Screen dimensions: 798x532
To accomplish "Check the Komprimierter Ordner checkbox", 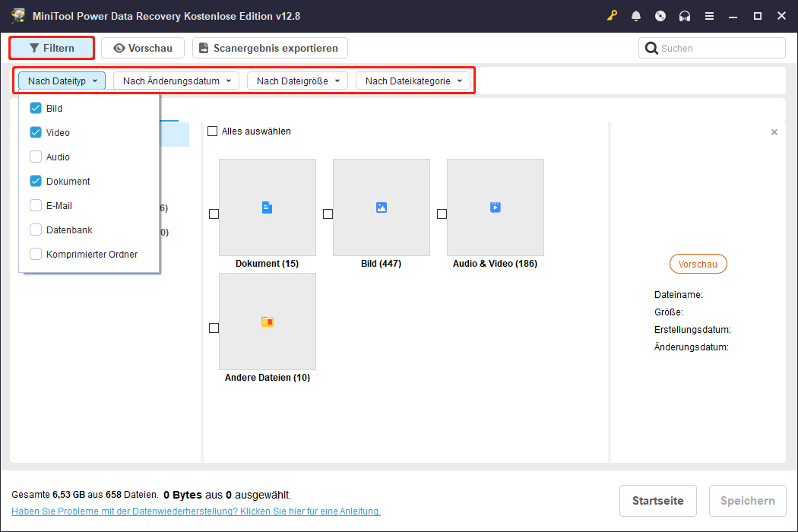I will (36, 254).
